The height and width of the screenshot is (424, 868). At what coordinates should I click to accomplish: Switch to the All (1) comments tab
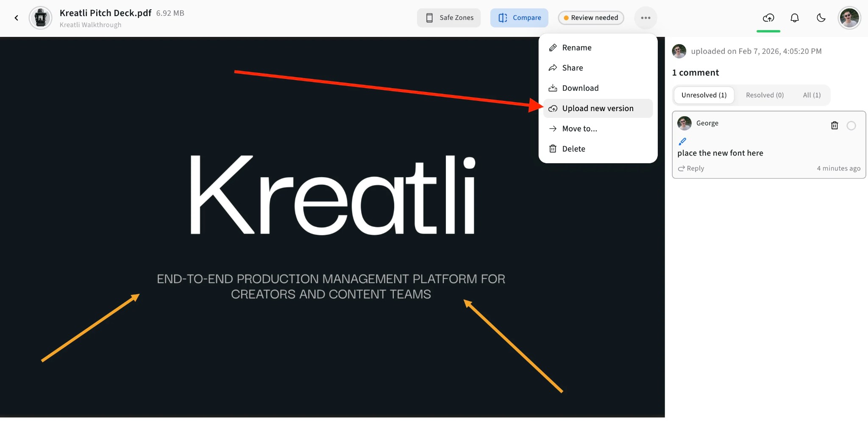coord(812,95)
